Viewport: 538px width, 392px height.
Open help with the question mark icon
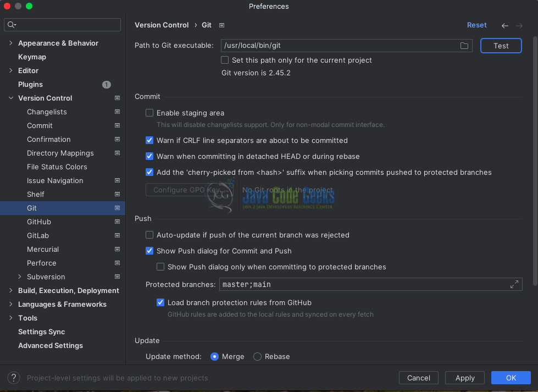(14, 378)
